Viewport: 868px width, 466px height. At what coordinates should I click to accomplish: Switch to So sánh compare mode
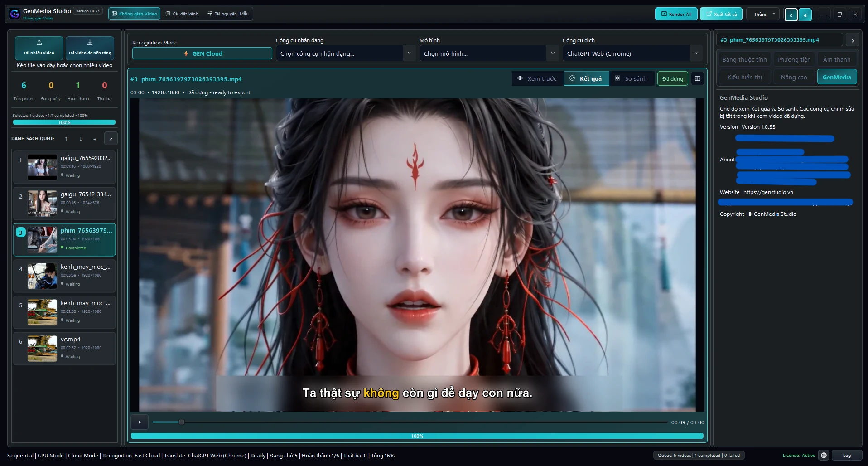631,78
